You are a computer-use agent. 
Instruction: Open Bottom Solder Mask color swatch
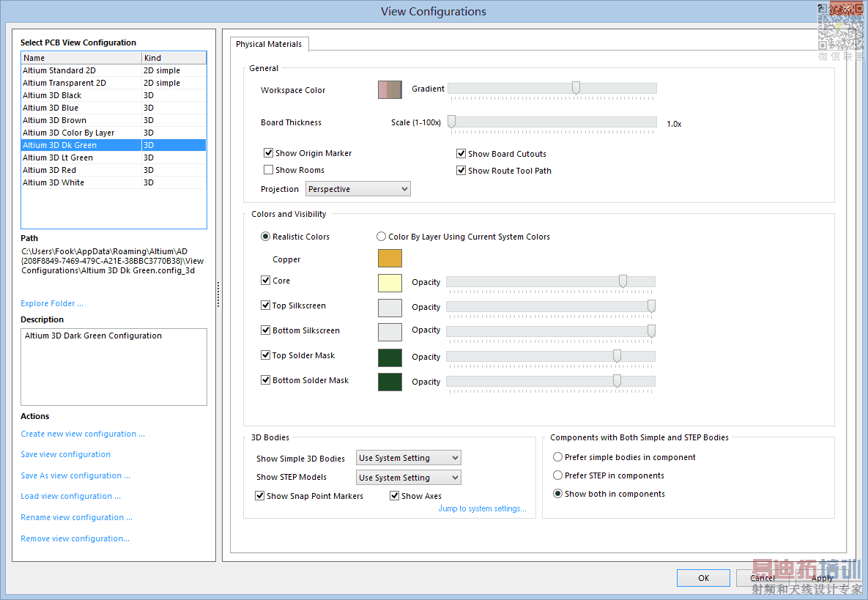(x=390, y=382)
